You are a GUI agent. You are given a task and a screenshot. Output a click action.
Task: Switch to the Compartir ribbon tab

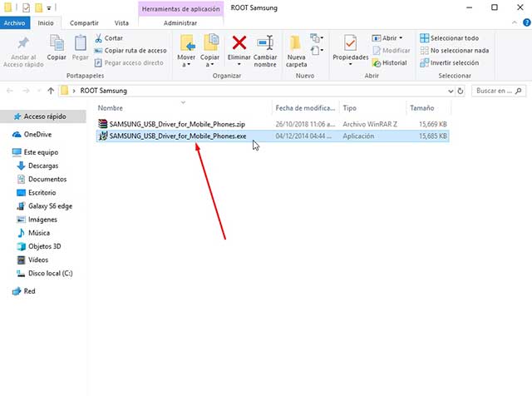click(x=84, y=23)
